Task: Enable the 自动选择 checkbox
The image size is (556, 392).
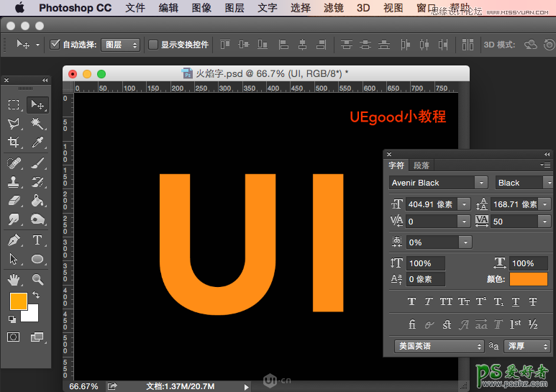Action: pyautogui.click(x=55, y=45)
